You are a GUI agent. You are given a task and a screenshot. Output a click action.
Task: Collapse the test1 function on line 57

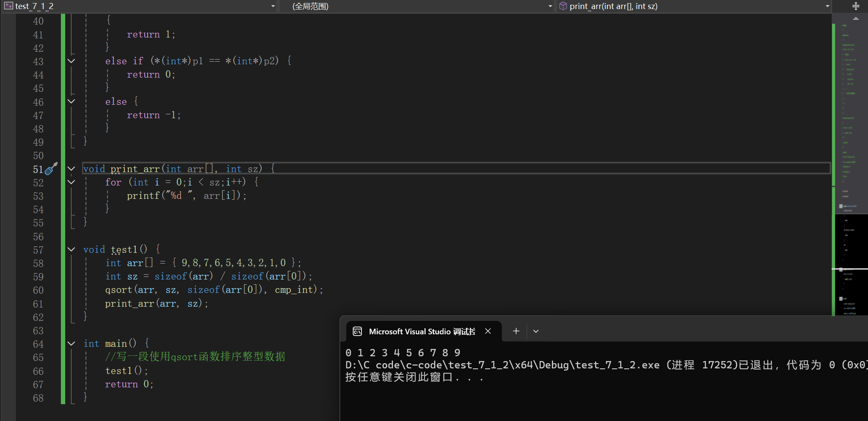pyautogui.click(x=71, y=249)
